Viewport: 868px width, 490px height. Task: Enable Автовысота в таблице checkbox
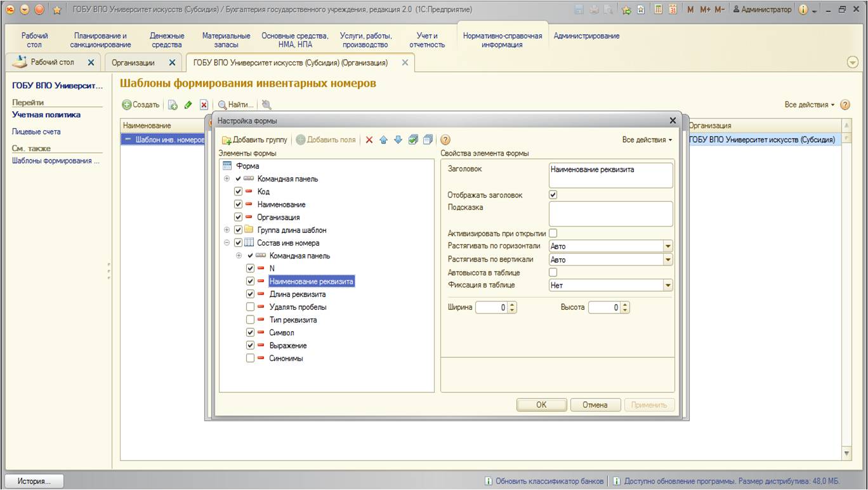553,272
